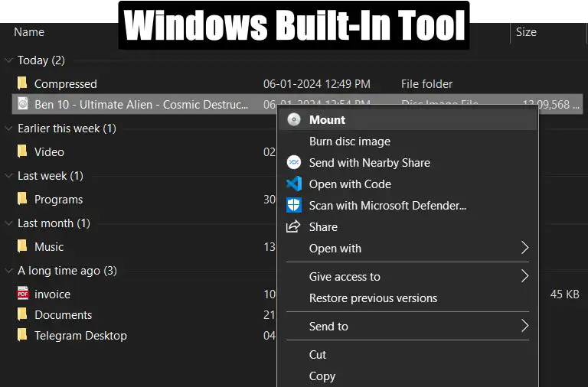The image size is (588, 387).
Task: Select the Telegram Desktop folder name
Action: [80, 336]
